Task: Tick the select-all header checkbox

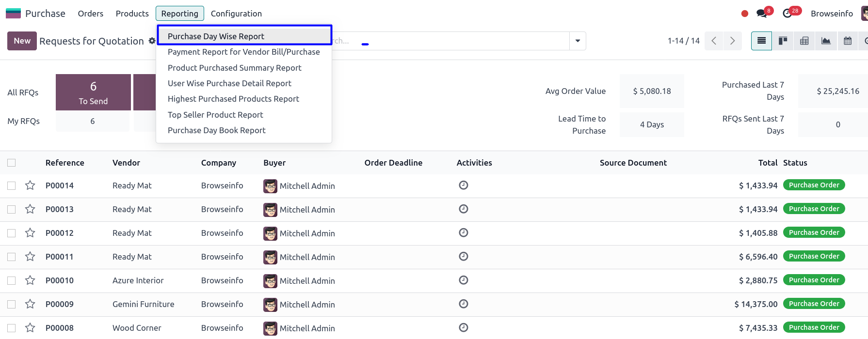Action: coord(12,163)
